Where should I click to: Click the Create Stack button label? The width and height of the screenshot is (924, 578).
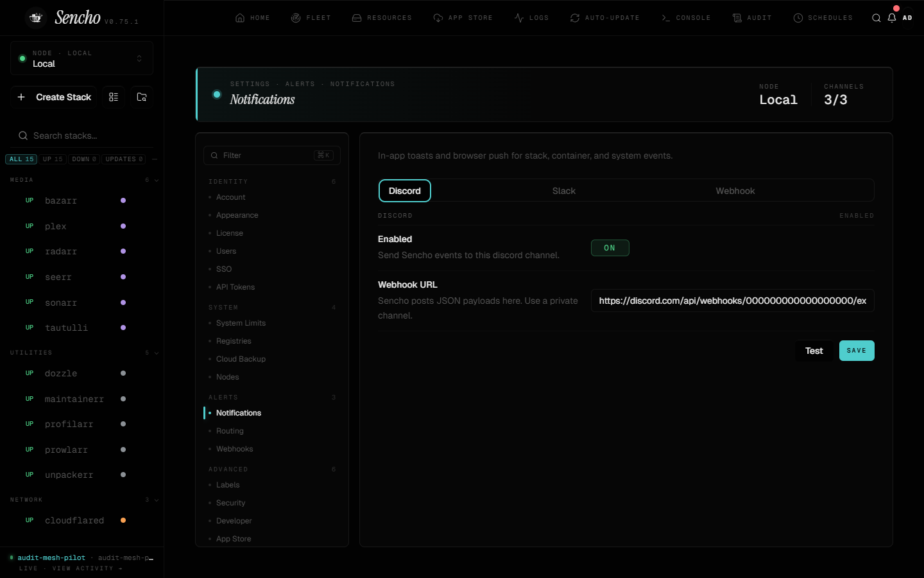coord(64,97)
